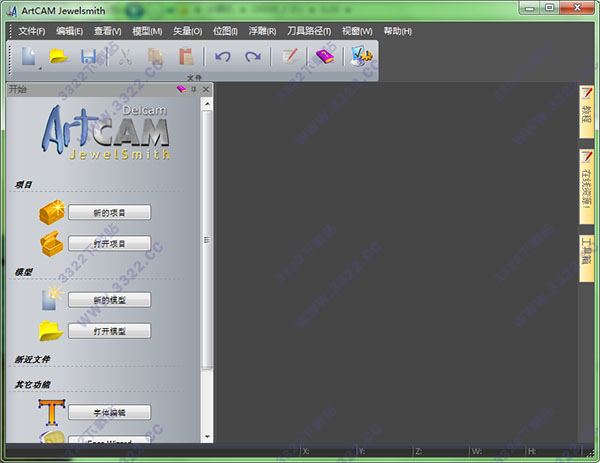Click the scroll down arrow in 开始 panel
This screenshot has height=463, width=600.
(x=207, y=437)
